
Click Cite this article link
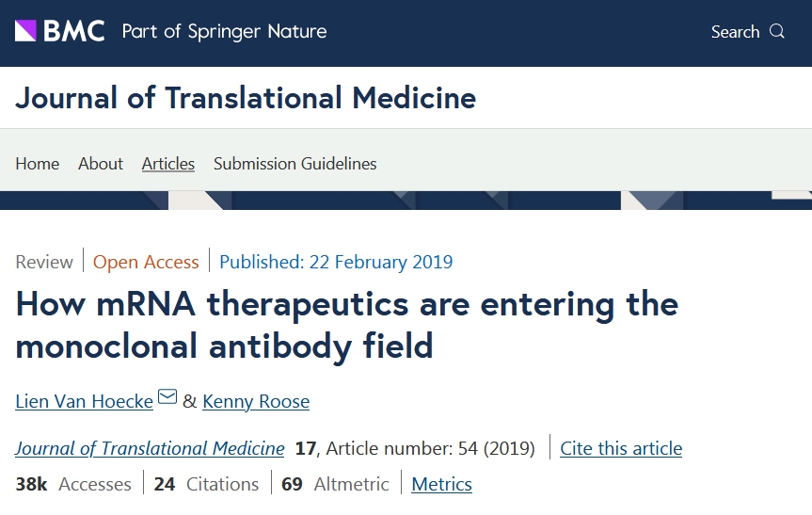(x=621, y=448)
